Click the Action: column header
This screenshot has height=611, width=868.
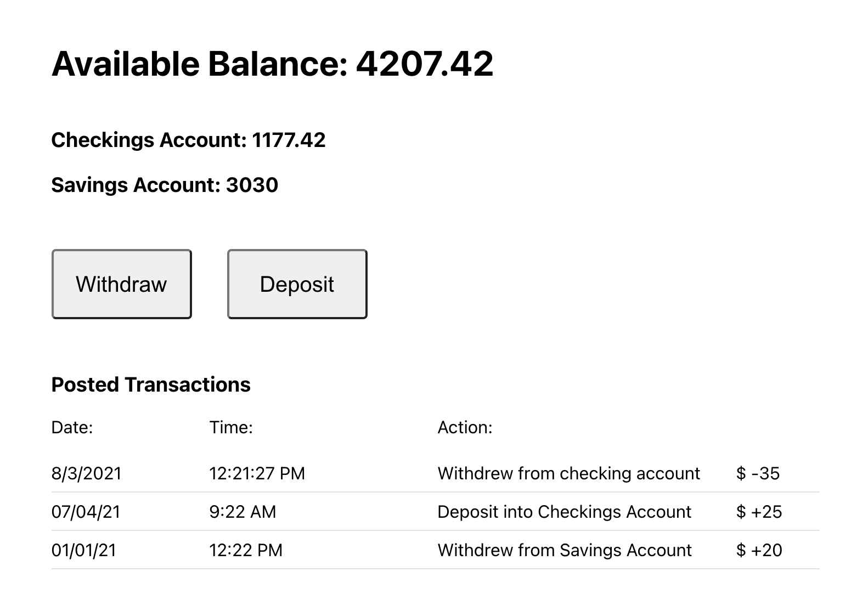(465, 427)
